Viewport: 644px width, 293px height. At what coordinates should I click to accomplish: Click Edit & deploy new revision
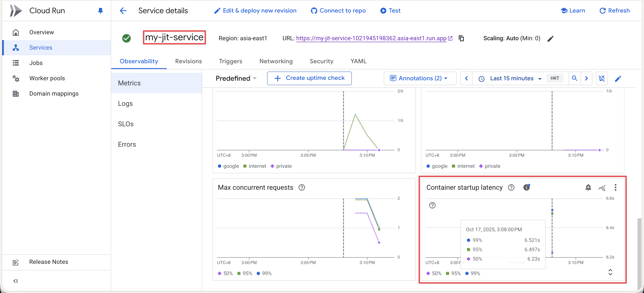pos(255,10)
